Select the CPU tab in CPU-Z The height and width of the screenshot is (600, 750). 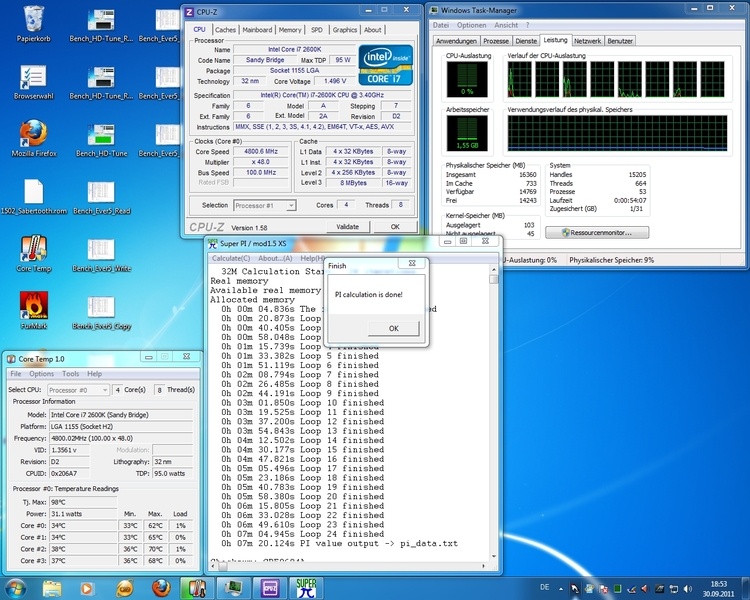(x=199, y=29)
